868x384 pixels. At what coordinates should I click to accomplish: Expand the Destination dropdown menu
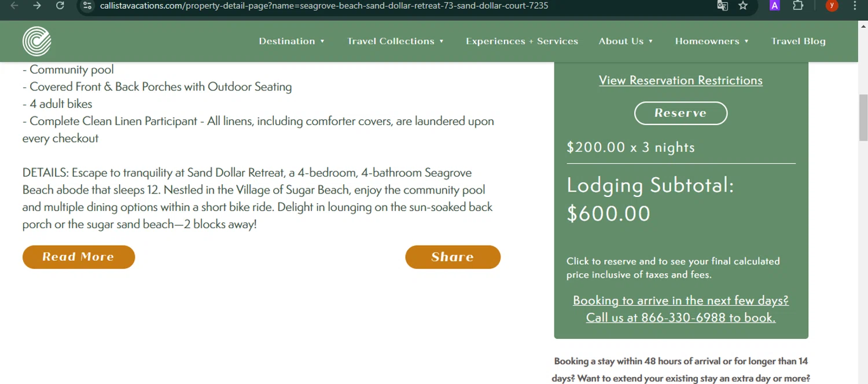click(x=292, y=41)
